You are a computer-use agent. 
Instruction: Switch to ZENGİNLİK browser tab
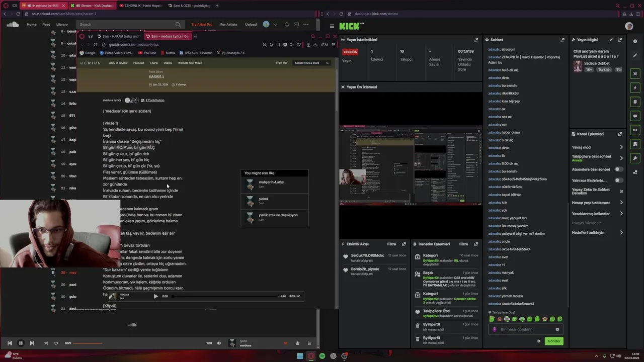(x=141, y=6)
